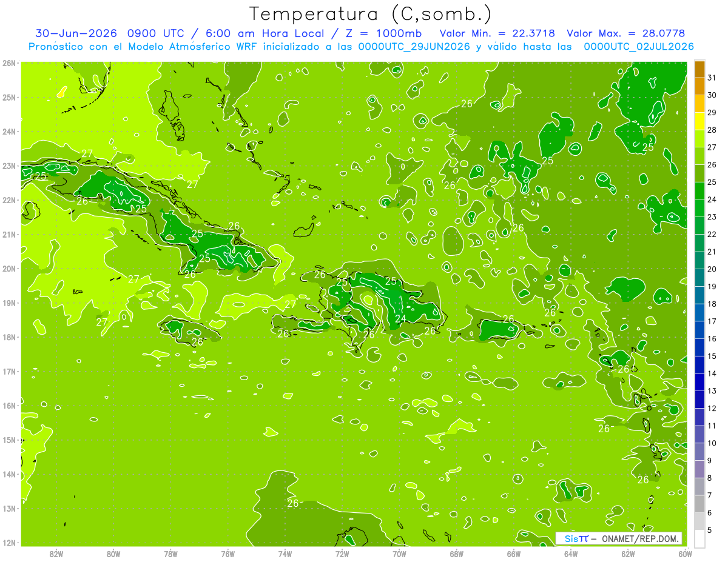Click colorbar legend value 21
Screen dimensions: 728x562
[712, 252]
